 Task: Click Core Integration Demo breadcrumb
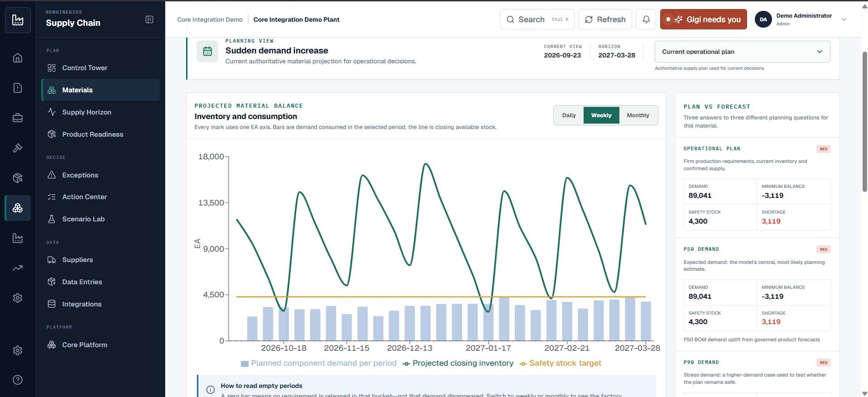(210, 19)
